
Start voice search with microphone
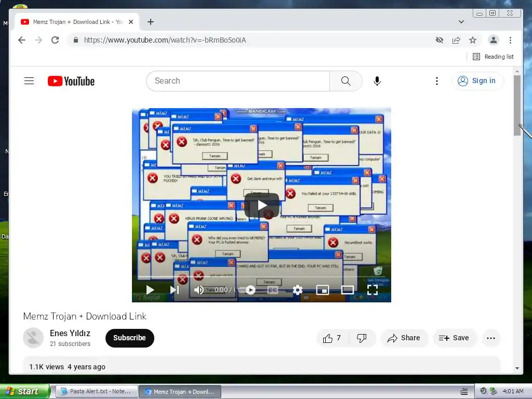pos(377,81)
